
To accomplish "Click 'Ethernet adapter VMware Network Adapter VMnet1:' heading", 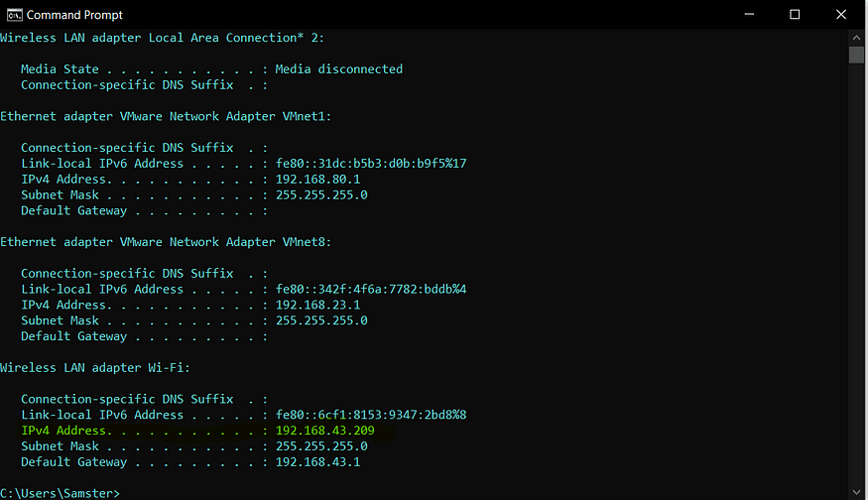I will (166, 116).
